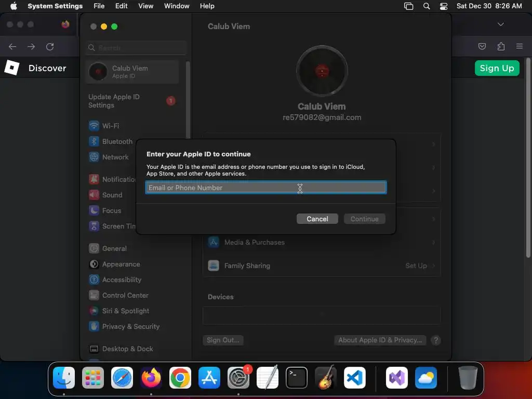The image size is (532, 399).
Task: Open Control Center in menu bar
Action: point(444,6)
